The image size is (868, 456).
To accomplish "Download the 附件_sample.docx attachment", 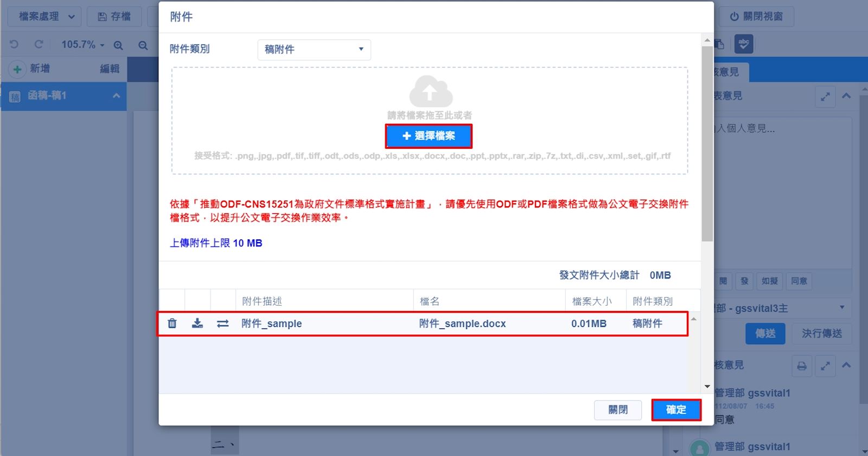I will (x=197, y=324).
